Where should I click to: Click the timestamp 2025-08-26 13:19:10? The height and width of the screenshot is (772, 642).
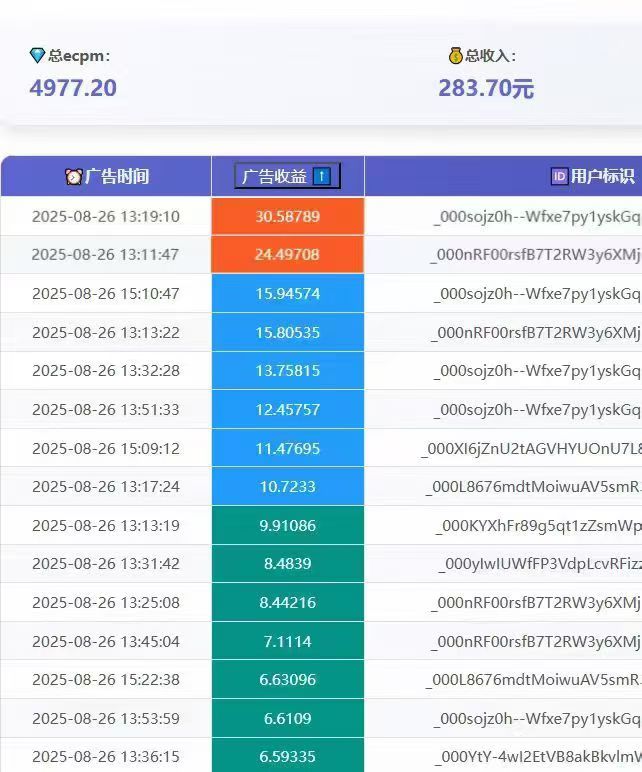pos(106,217)
